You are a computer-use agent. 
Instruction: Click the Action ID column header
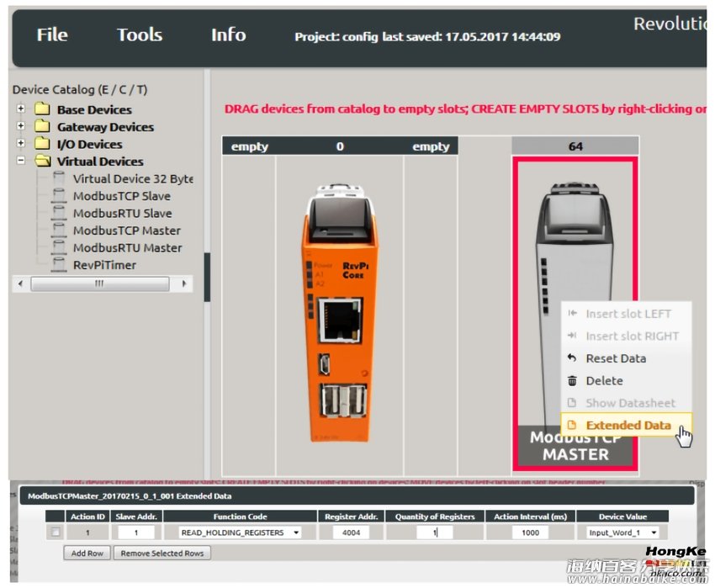[x=87, y=516]
